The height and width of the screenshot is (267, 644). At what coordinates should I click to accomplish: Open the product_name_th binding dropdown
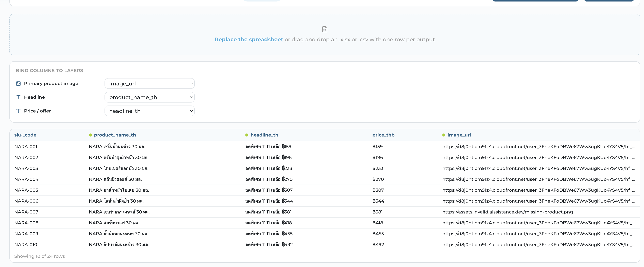point(149,97)
